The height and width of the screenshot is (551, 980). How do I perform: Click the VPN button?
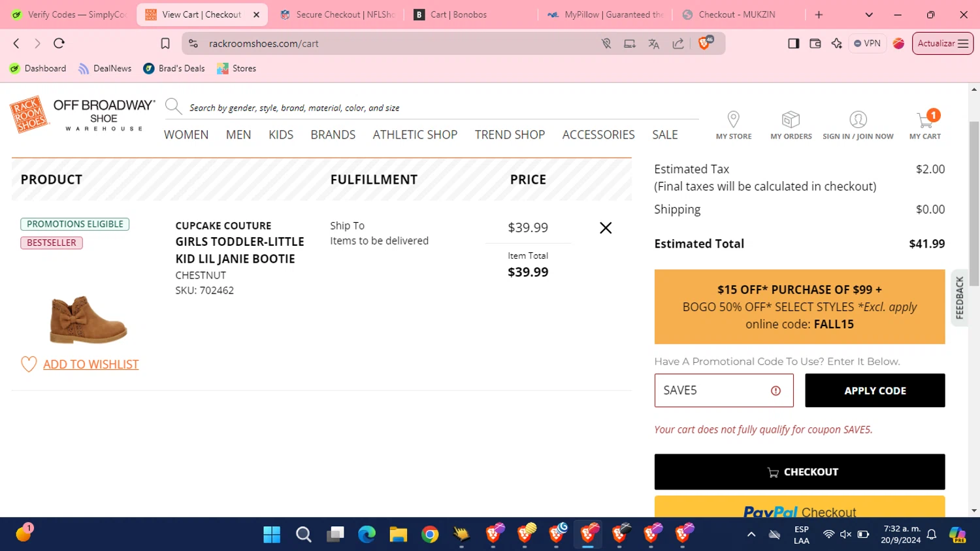point(867,43)
